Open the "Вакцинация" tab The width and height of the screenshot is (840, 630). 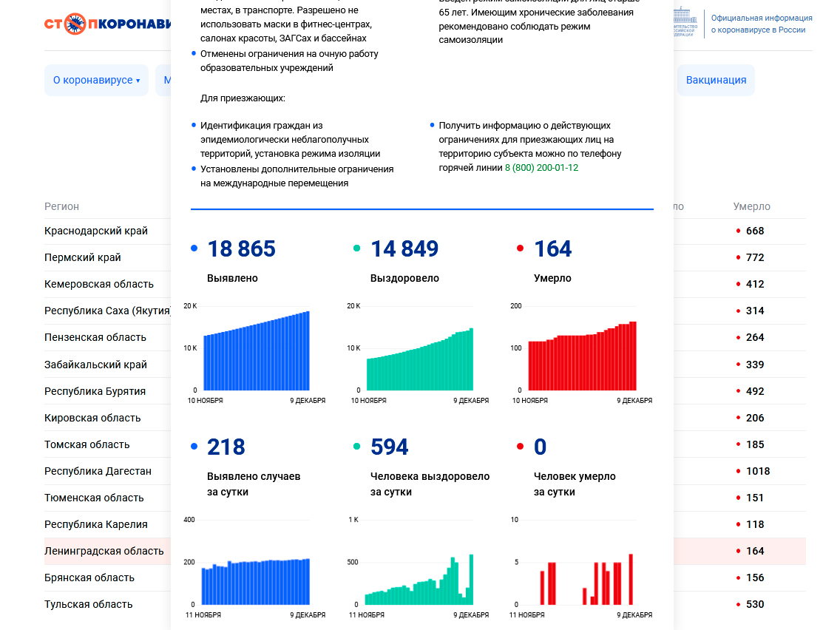(715, 80)
